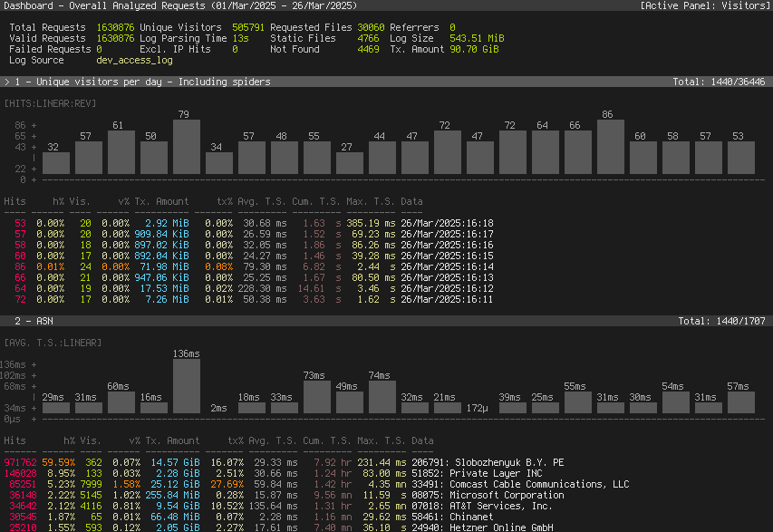Viewport: 773px width, 532px height.
Task: Click the HITS:LINEAR:REV chart mode label
Action: [47, 102]
